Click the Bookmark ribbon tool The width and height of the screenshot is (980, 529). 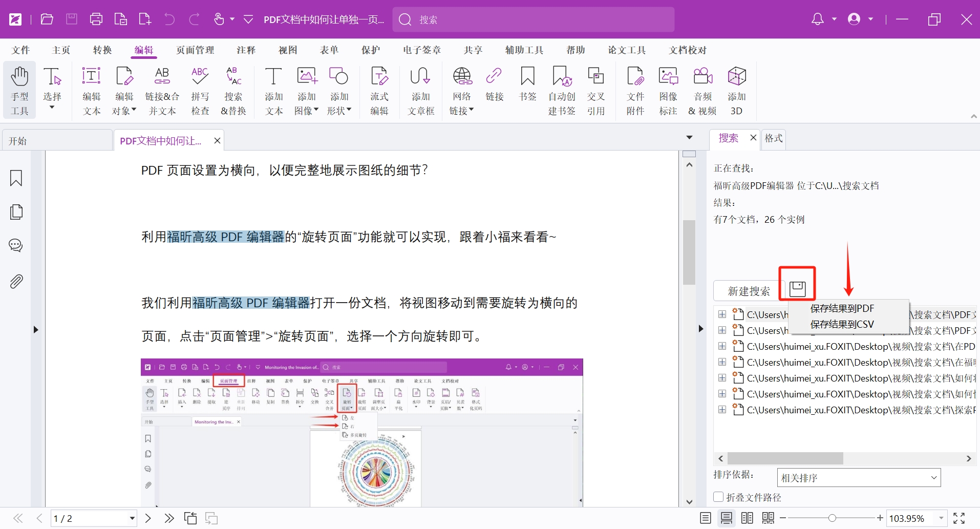click(x=527, y=84)
